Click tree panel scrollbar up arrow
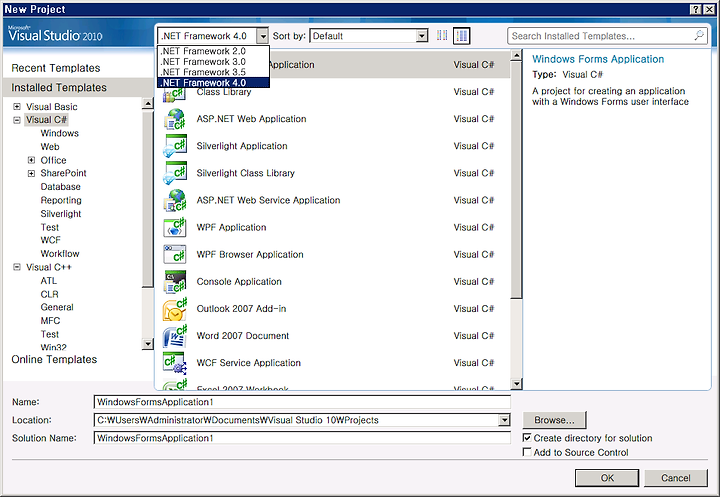This screenshot has width=720, height=497. point(147,103)
